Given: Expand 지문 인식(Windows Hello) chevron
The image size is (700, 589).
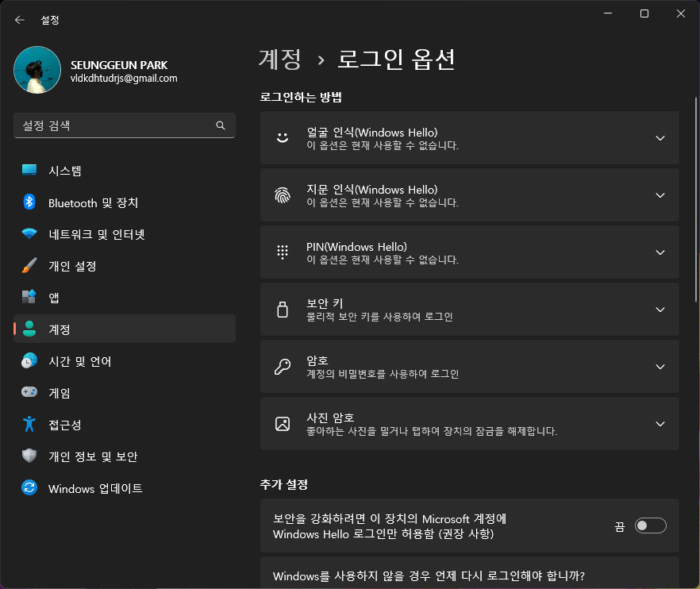Looking at the screenshot, I should [660, 195].
